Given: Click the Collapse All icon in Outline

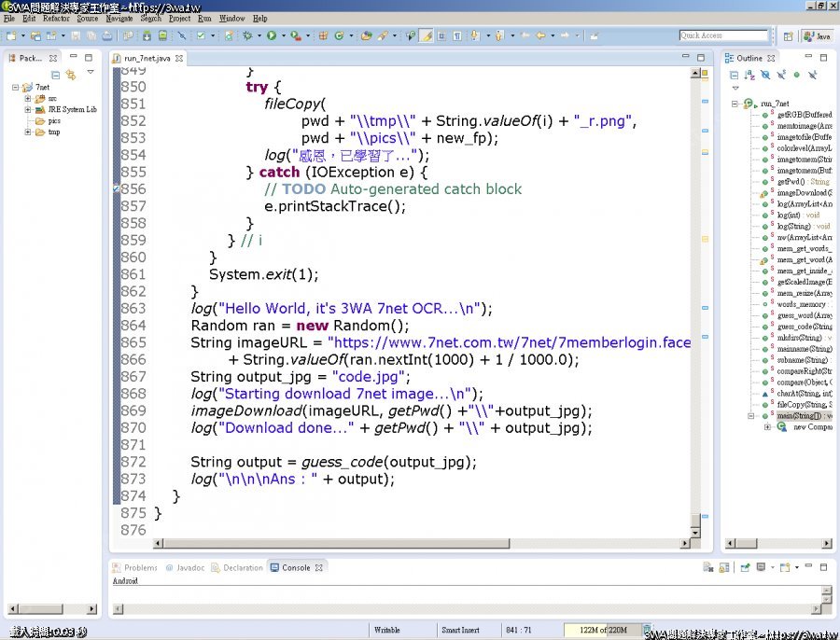Looking at the screenshot, I should click(x=733, y=75).
